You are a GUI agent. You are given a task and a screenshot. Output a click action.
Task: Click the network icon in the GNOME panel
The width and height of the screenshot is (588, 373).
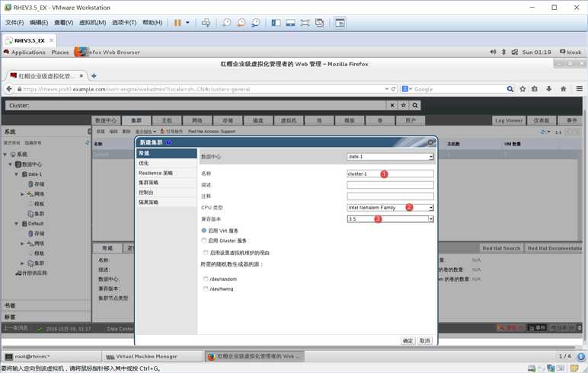click(x=515, y=52)
